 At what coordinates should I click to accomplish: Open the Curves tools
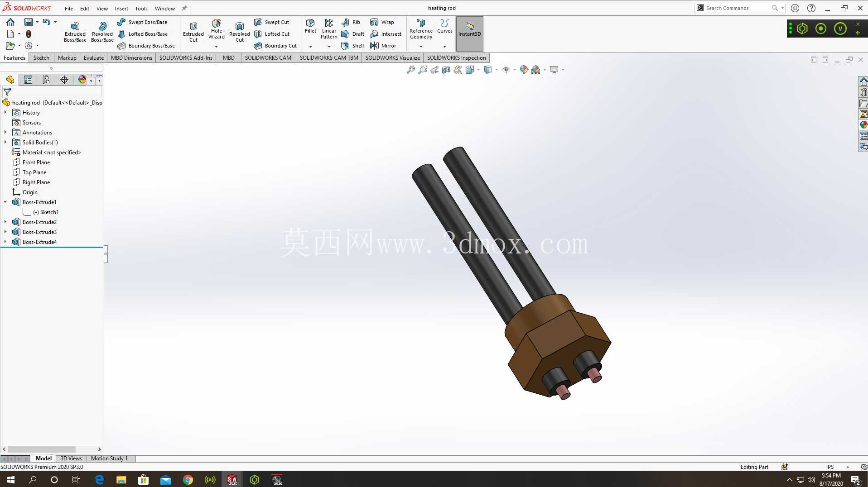point(445,26)
